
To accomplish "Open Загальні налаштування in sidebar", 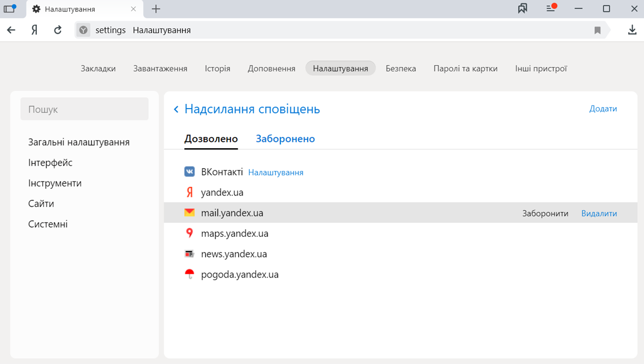I will click(79, 142).
